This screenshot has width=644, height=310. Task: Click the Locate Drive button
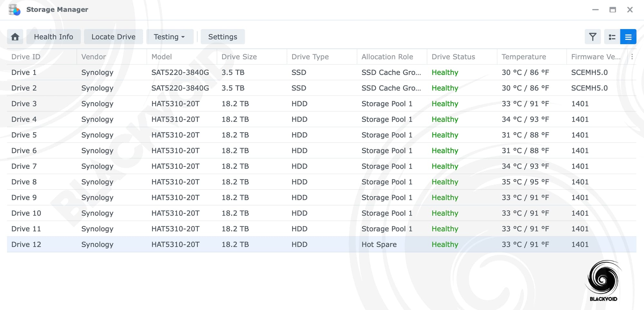[x=113, y=37]
